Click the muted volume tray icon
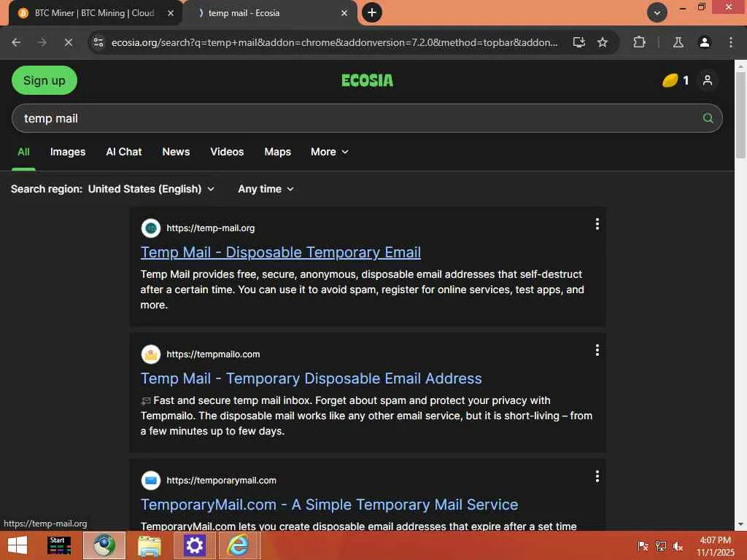 click(x=678, y=546)
